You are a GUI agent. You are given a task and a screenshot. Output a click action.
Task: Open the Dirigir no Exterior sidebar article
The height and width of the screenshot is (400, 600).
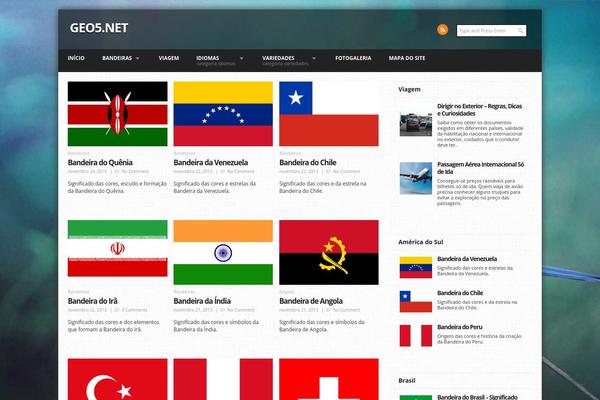coord(479,110)
